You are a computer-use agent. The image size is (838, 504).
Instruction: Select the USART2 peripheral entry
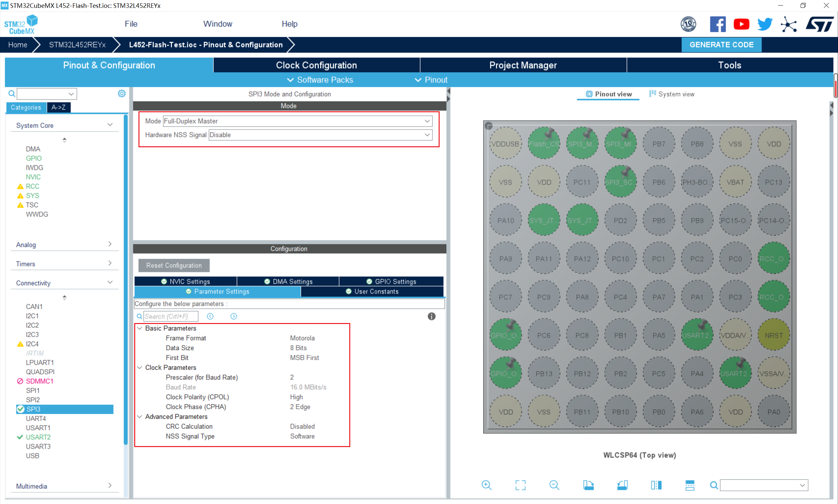[38, 437]
